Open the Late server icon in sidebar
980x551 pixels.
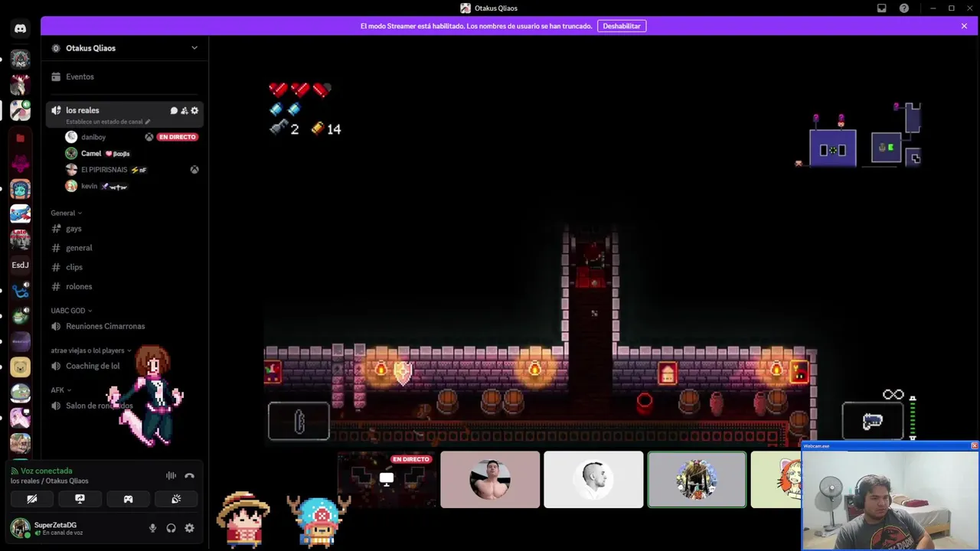coord(21,239)
